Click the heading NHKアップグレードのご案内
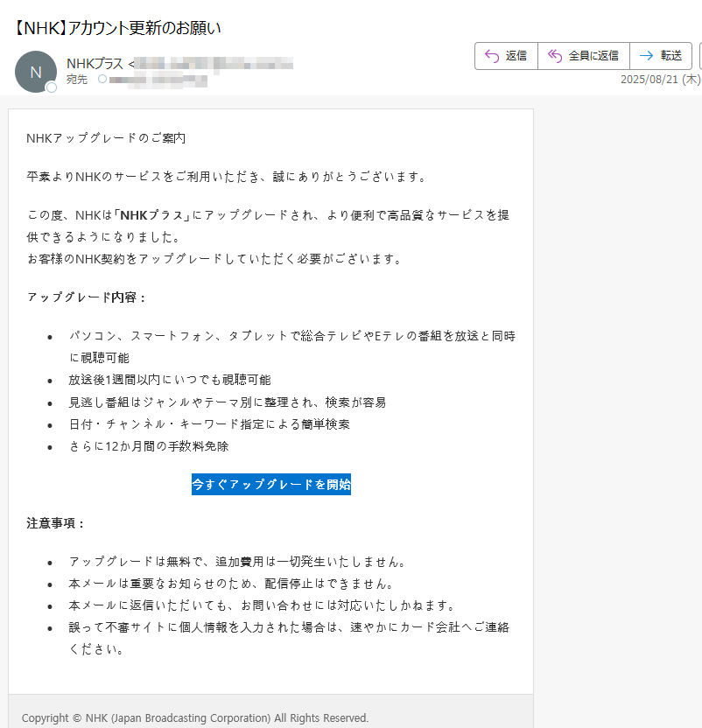The width and height of the screenshot is (702, 728). pos(106,138)
